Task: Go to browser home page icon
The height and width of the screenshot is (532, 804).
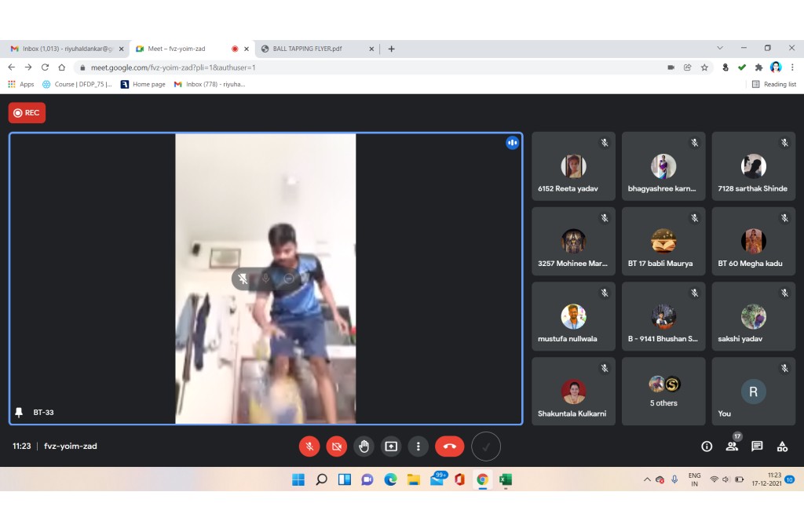Action: (x=61, y=67)
